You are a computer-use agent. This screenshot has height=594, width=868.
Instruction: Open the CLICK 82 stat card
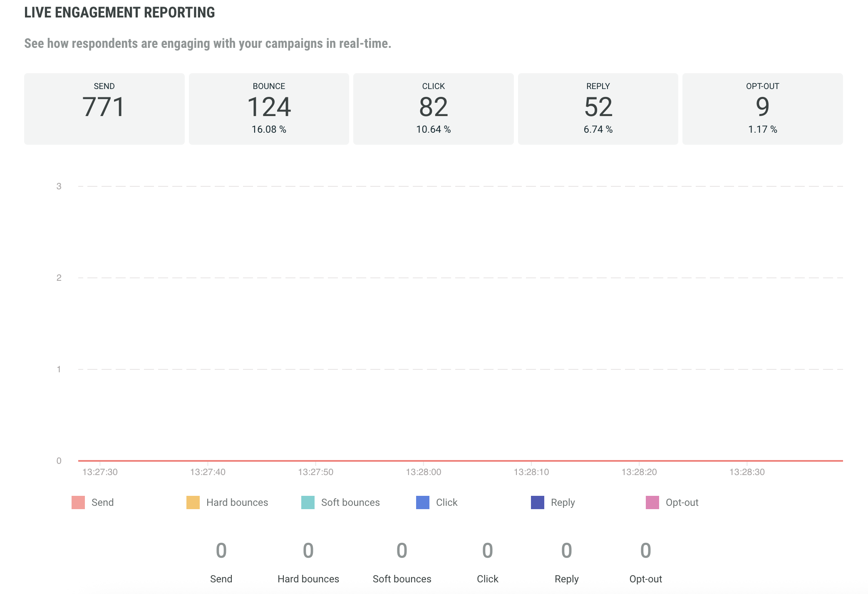pyautogui.click(x=434, y=109)
